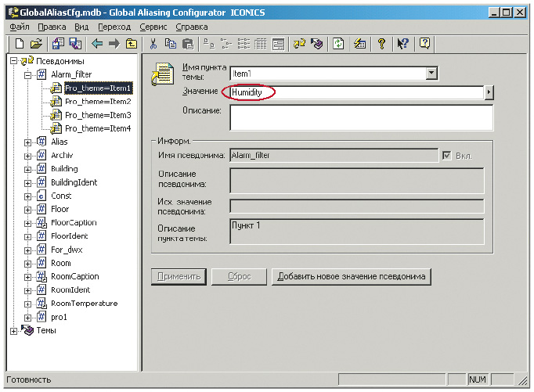The height and width of the screenshot is (392, 534).
Task: Open the Сервис menu
Action: click(x=153, y=27)
